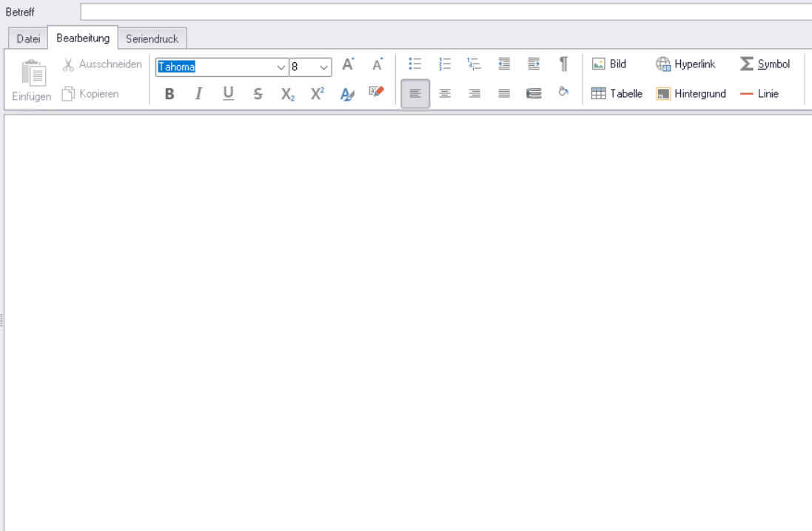Insert a bulleted list

(x=415, y=64)
